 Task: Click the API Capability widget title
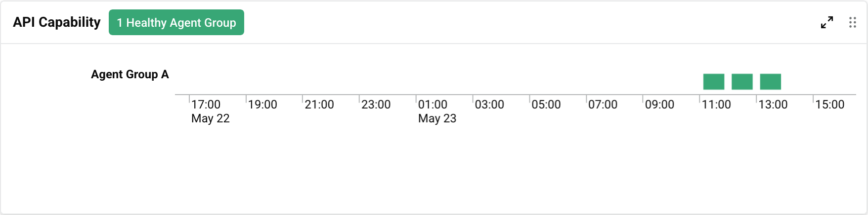tap(57, 22)
